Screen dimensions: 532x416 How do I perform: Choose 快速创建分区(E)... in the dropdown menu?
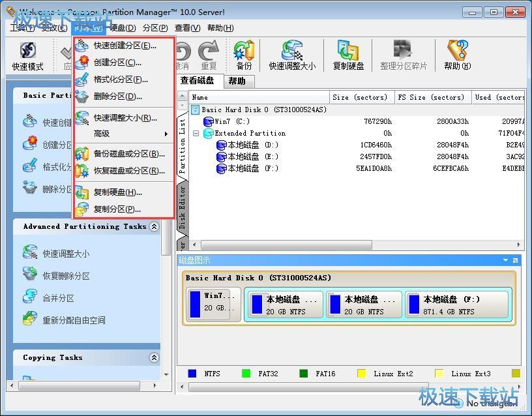click(124, 46)
